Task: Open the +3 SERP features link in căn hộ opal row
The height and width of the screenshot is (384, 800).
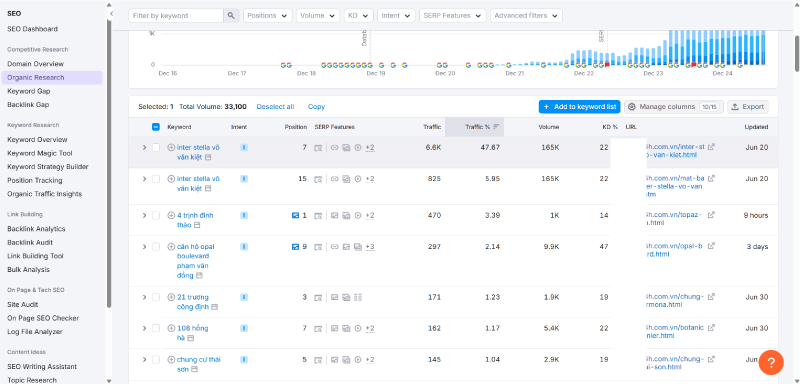Action: tap(370, 247)
